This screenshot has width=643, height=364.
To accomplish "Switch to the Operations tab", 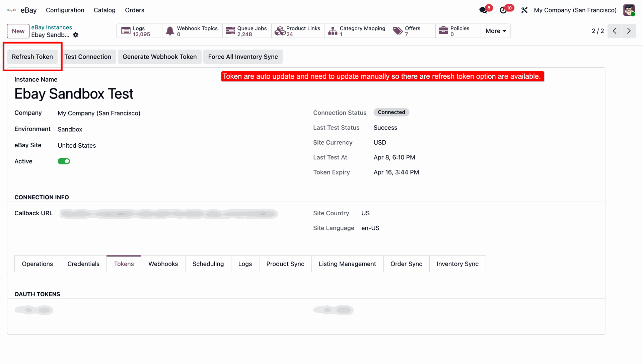I will [x=38, y=264].
